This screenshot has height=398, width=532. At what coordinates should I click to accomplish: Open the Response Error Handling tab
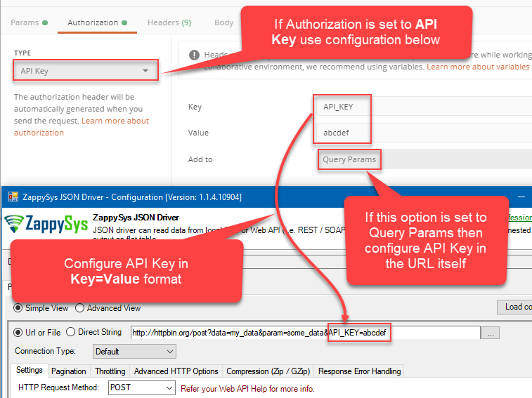click(x=359, y=371)
